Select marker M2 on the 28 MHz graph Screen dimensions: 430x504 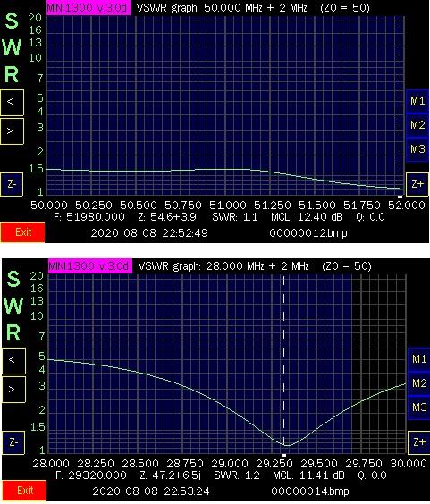pyautogui.click(x=419, y=383)
